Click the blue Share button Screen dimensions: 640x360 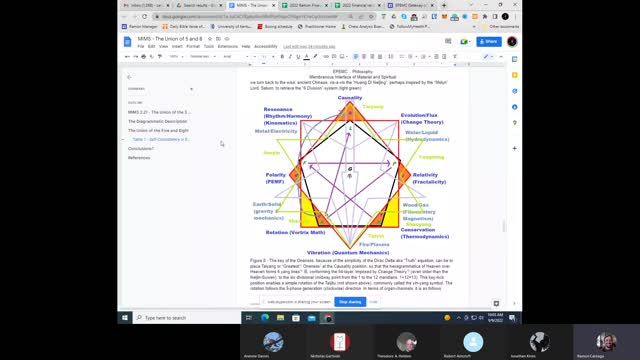(489, 41)
